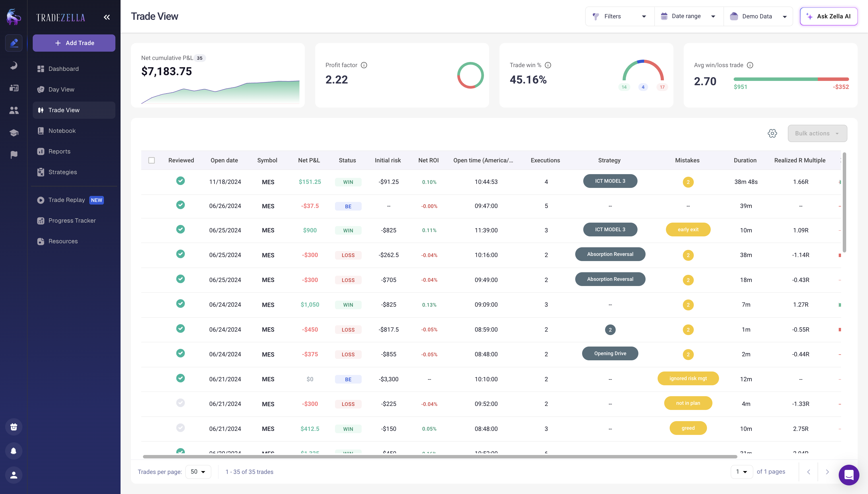Open the user profile icon
The height and width of the screenshot is (494, 868).
[x=13, y=475]
